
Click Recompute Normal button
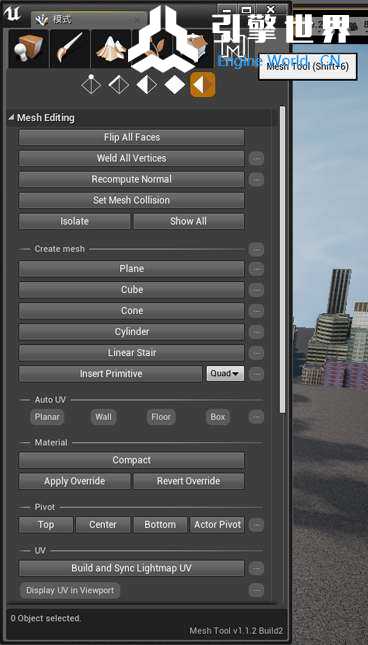pyautogui.click(x=132, y=179)
